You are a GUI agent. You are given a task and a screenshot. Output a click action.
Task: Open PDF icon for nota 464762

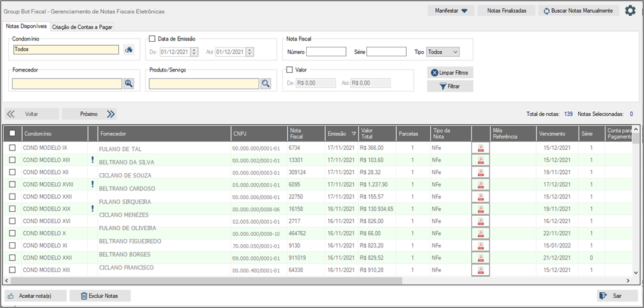[481, 233]
